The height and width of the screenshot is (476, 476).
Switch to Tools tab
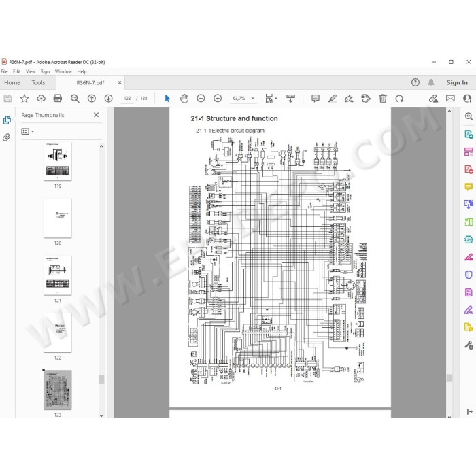[x=38, y=82]
